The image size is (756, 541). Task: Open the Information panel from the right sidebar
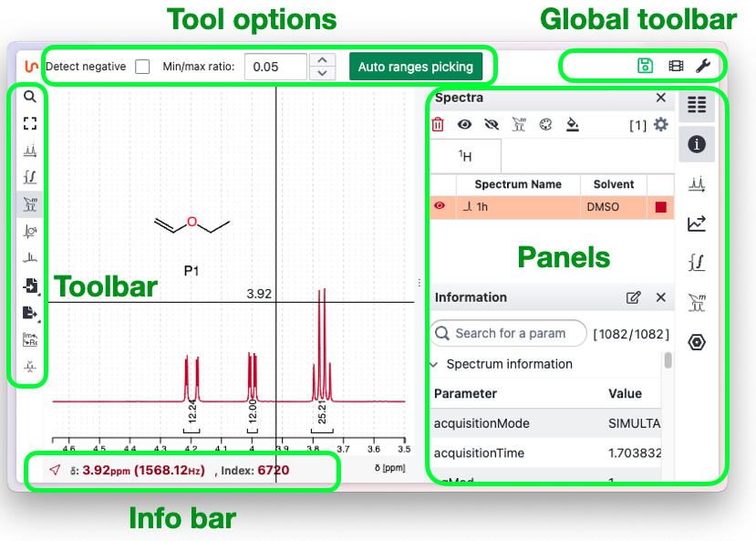coord(696,143)
